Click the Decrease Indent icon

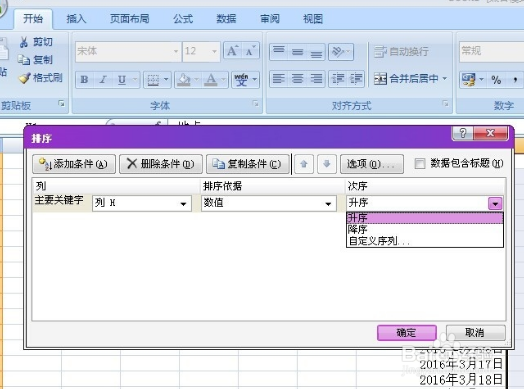[338, 79]
